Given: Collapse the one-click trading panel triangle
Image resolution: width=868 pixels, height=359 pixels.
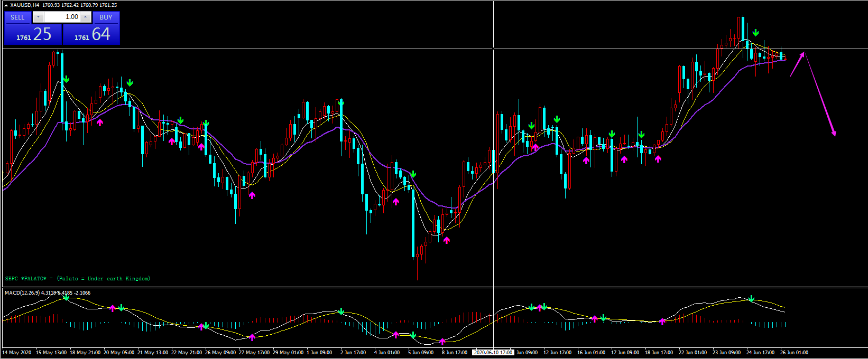Looking at the screenshot, I should [x=6, y=5].
